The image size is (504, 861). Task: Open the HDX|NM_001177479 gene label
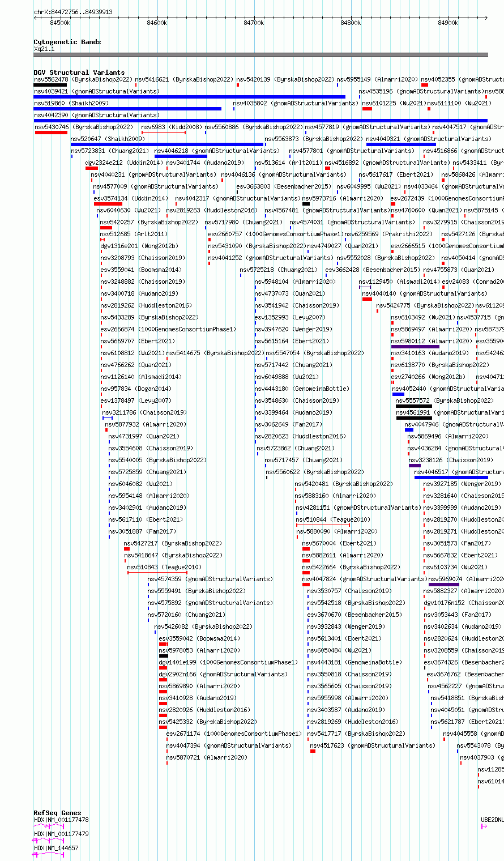pos(61,834)
